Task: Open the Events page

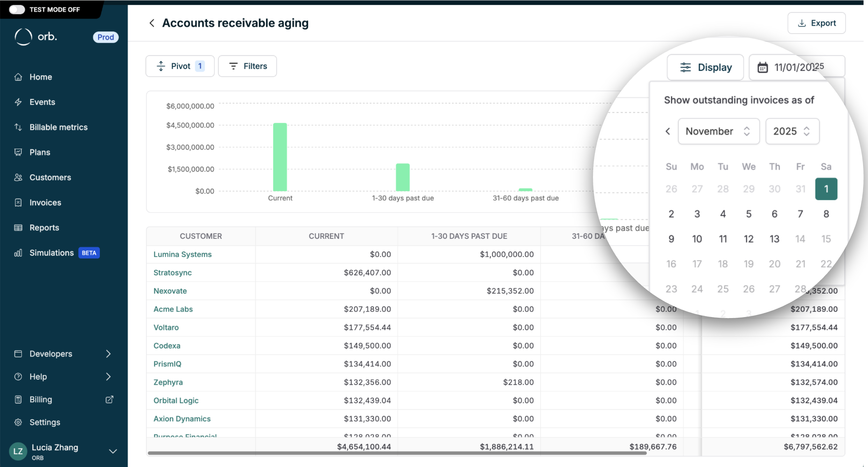Action: (x=42, y=102)
